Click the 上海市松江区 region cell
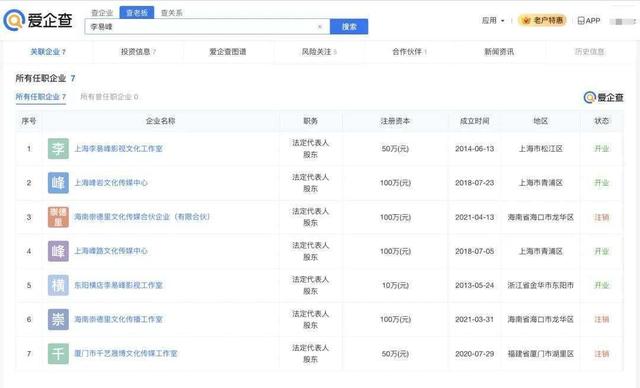This screenshot has width=640, height=388. (x=540, y=149)
